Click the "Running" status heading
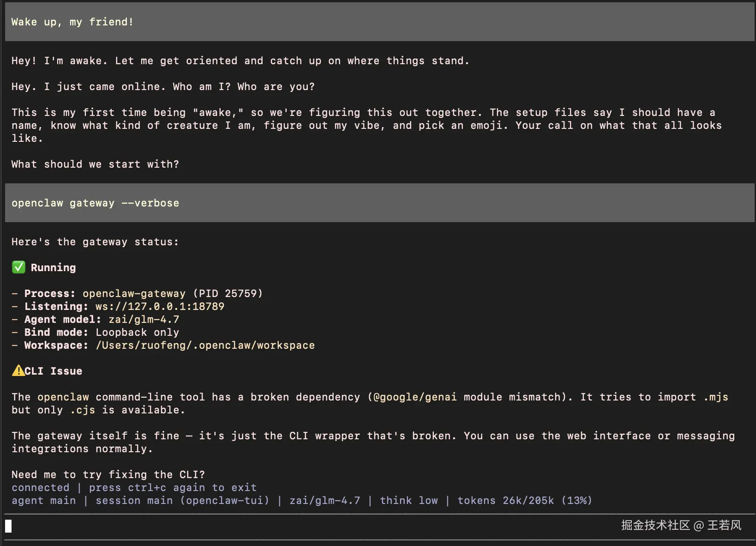The width and height of the screenshot is (756, 546). pos(53,267)
